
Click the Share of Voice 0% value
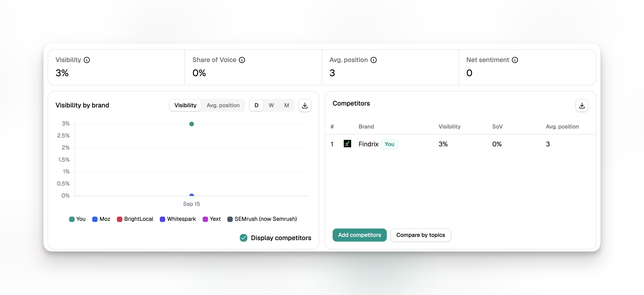199,73
